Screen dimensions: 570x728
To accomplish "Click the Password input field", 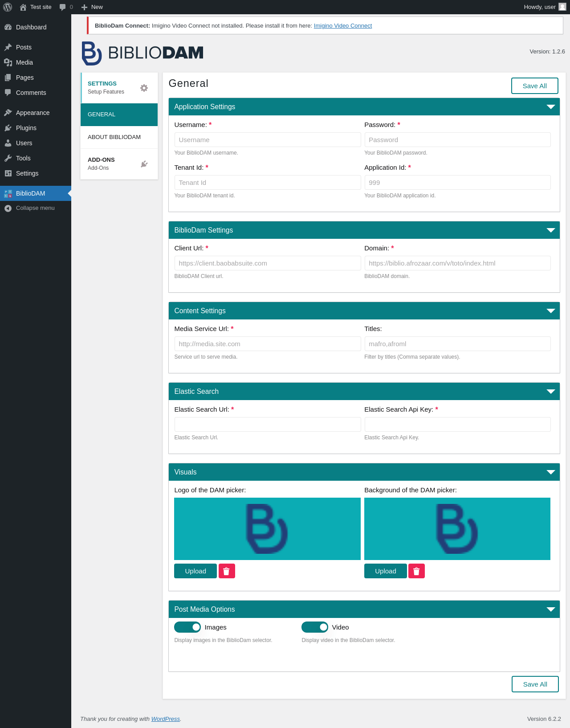I will tap(457, 140).
